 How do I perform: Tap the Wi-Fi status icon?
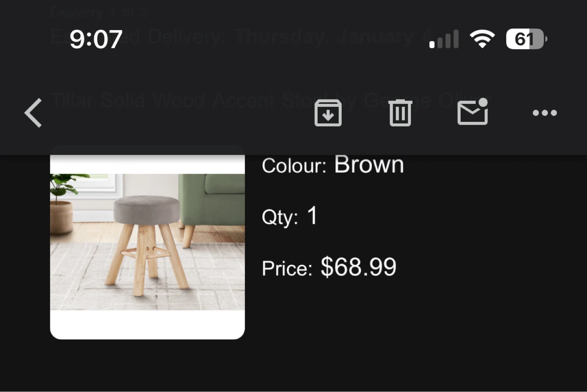[482, 39]
